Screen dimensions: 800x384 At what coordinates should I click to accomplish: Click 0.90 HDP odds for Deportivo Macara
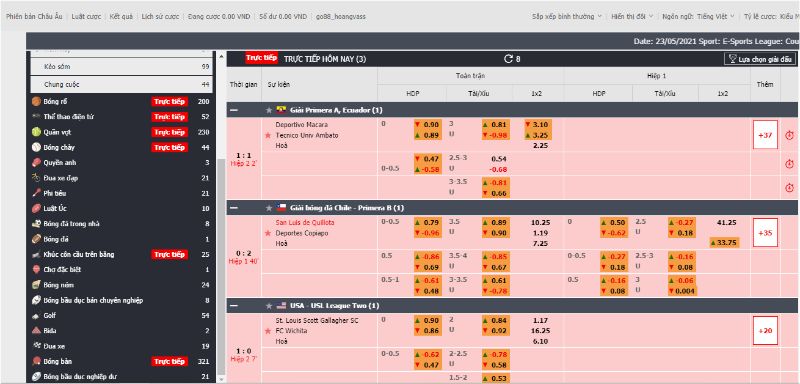(427, 124)
